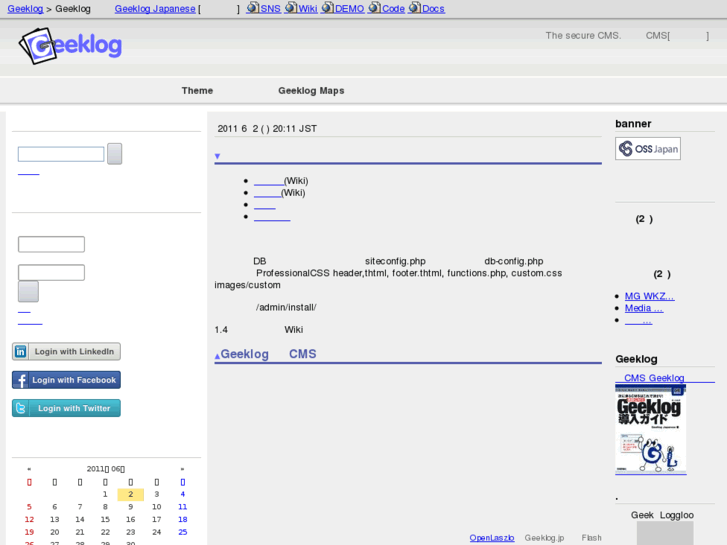
Task: Click Login with Twitter button
Action: coord(66,408)
